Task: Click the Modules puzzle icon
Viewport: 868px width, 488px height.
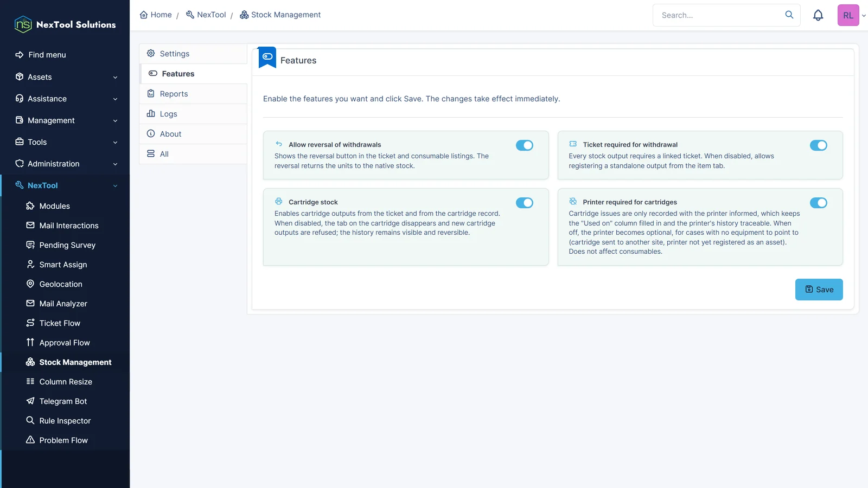Action: click(x=30, y=206)
